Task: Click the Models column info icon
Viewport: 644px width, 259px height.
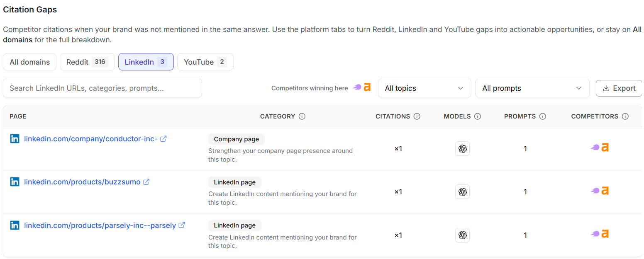Action: click(x=478, y=116)
